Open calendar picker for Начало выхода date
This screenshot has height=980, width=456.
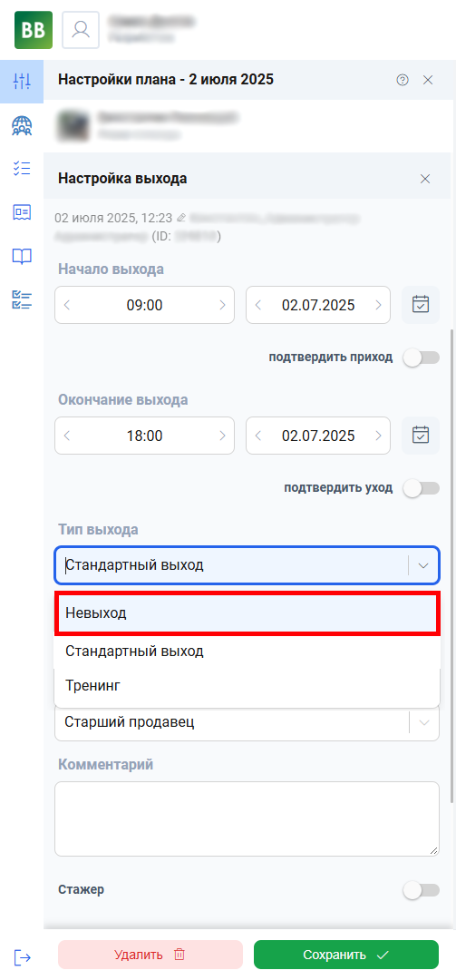421,305
